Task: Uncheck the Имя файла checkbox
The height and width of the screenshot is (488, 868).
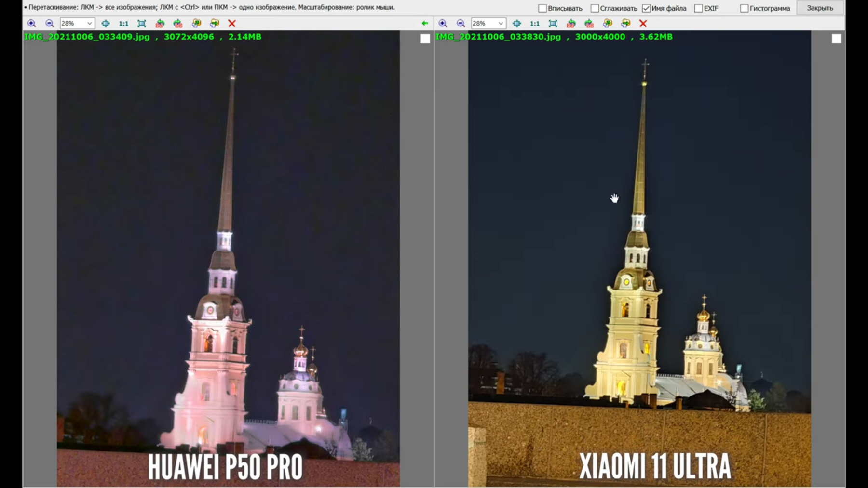Action: tap(646, 8)
